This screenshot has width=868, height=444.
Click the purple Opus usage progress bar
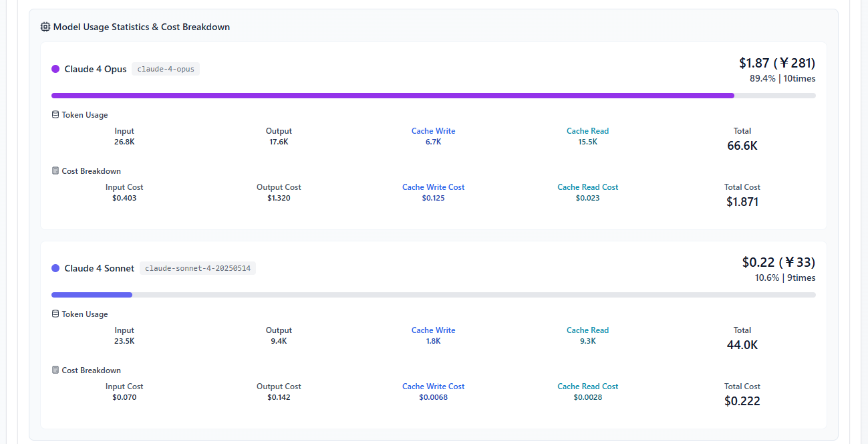pyautogui.click(x=392, y=96)
